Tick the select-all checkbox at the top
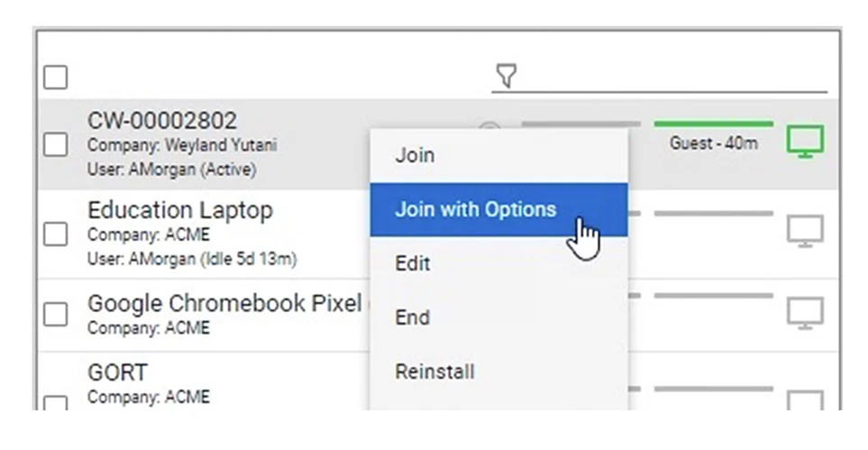 [x=55, y=77]
